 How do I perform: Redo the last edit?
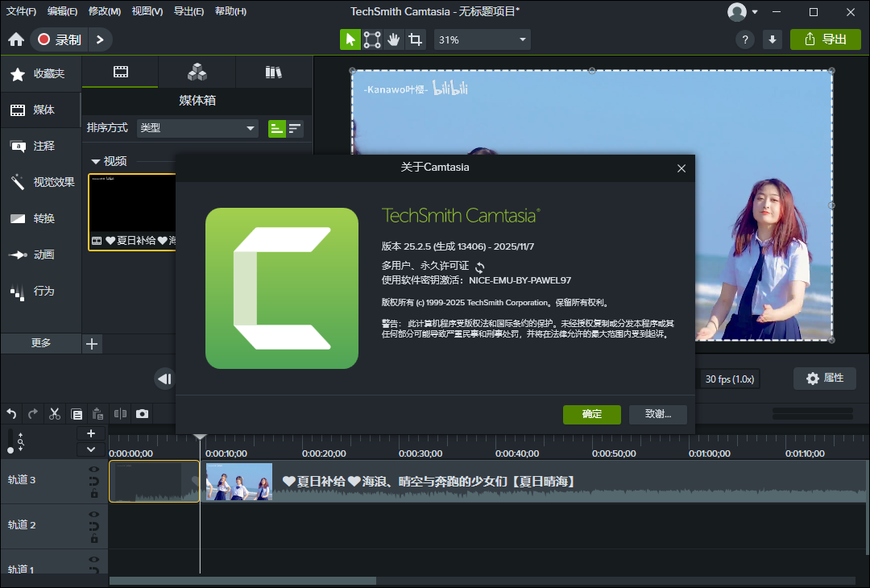pos(33,414)
